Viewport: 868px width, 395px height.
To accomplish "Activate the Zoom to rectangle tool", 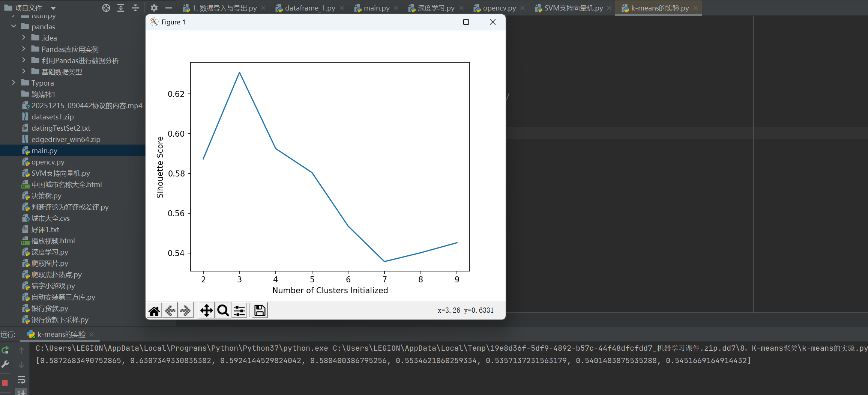I will (x=223, y=311).
